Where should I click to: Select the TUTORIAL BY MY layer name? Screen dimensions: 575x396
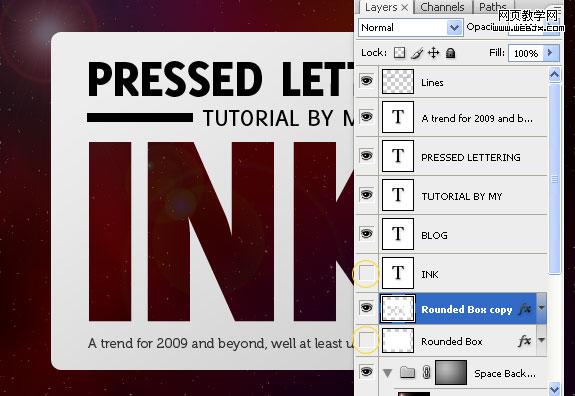coord(461,197)
